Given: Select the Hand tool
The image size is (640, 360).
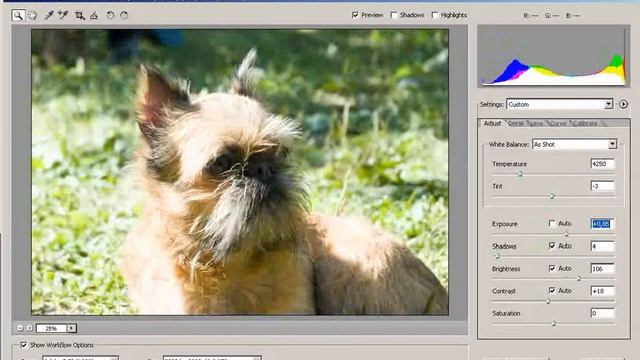Looking at the screenshot, I should pyautogui.click(x=32, y=16).
